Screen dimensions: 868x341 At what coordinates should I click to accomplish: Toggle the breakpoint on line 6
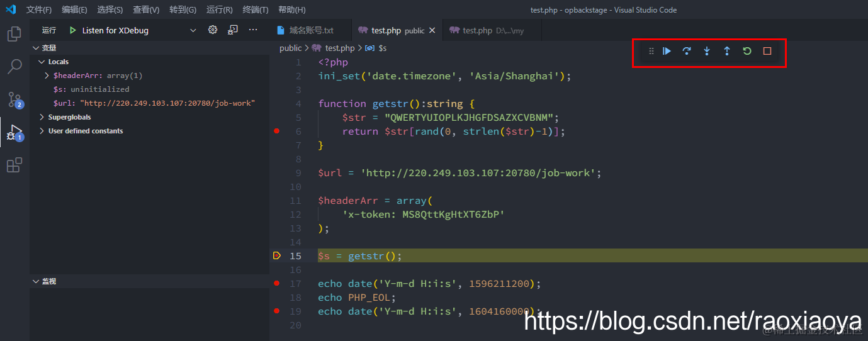pyautogui.click(x=276, y=131)
